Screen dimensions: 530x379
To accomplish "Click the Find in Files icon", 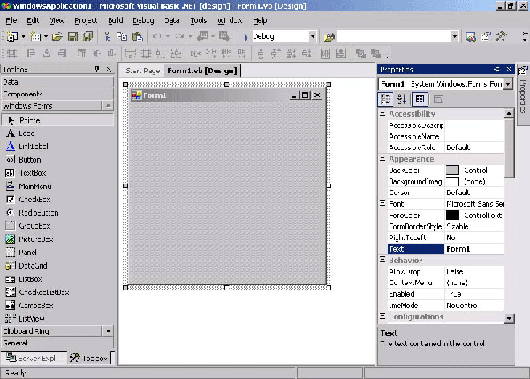I will [329, 37].
